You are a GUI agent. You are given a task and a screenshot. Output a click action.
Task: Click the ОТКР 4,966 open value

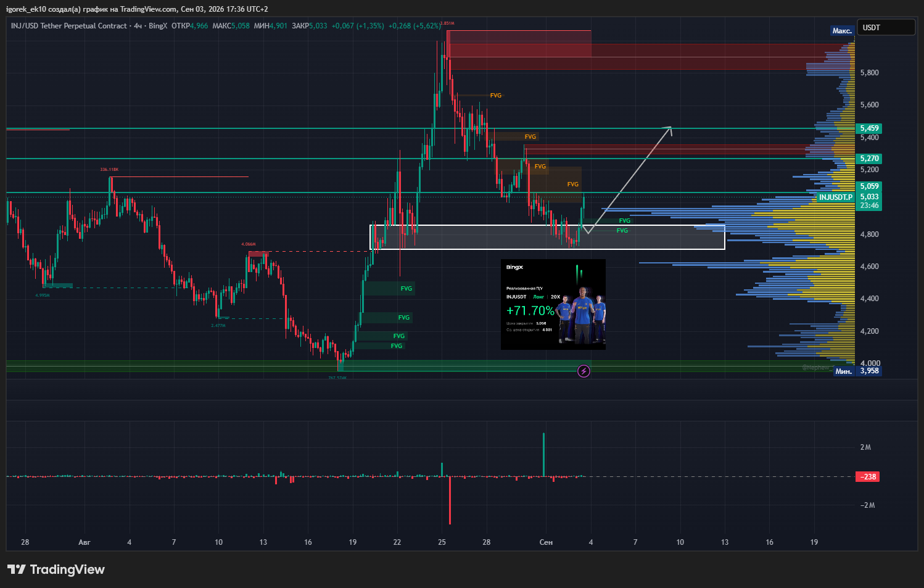[x=190, y=26]
